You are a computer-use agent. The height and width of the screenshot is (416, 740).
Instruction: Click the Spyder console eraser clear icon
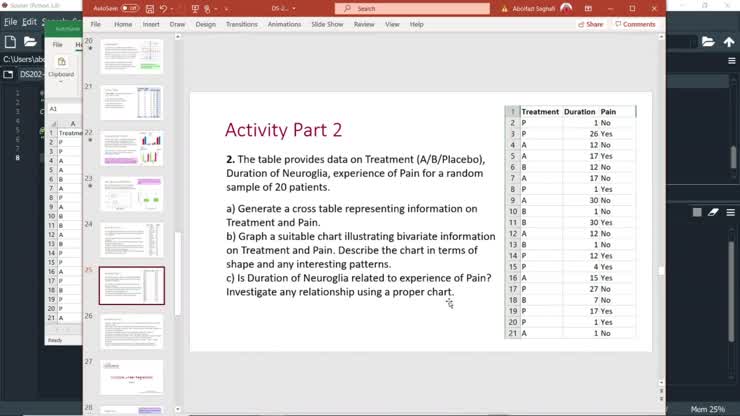713,212
